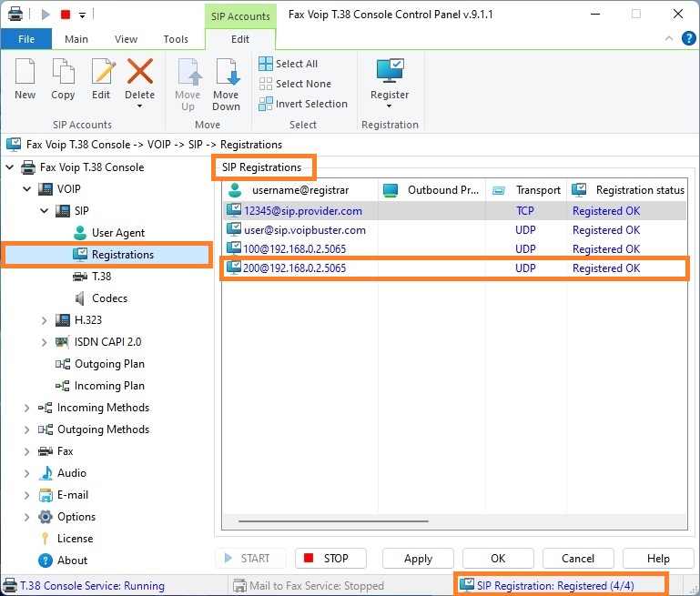
Task: Select the user@sip.voipbuster.com row
Action: tap(454, 230)
